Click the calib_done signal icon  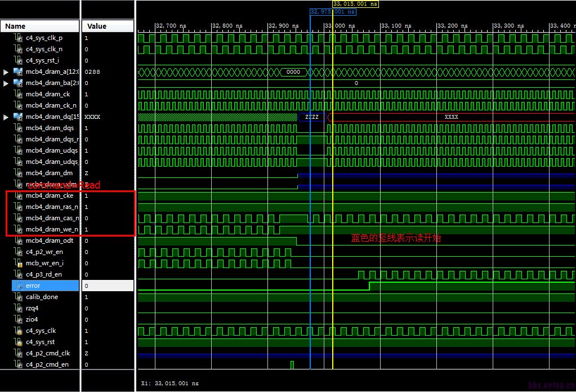pos(18,297)
